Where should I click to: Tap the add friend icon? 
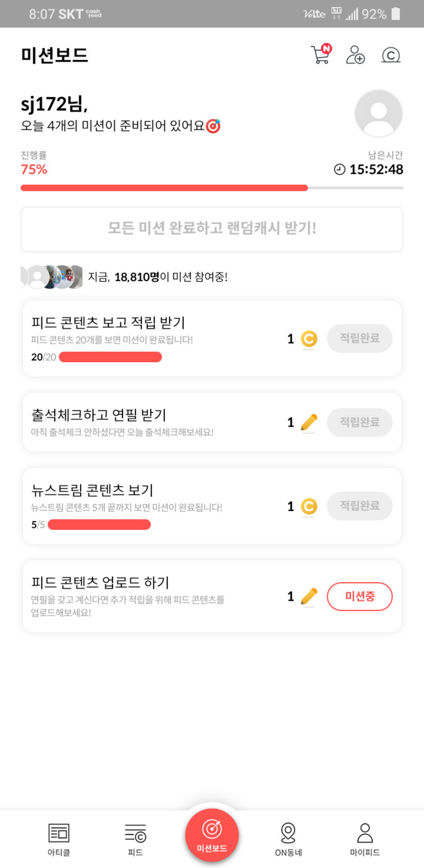click(x=356, y=55)
